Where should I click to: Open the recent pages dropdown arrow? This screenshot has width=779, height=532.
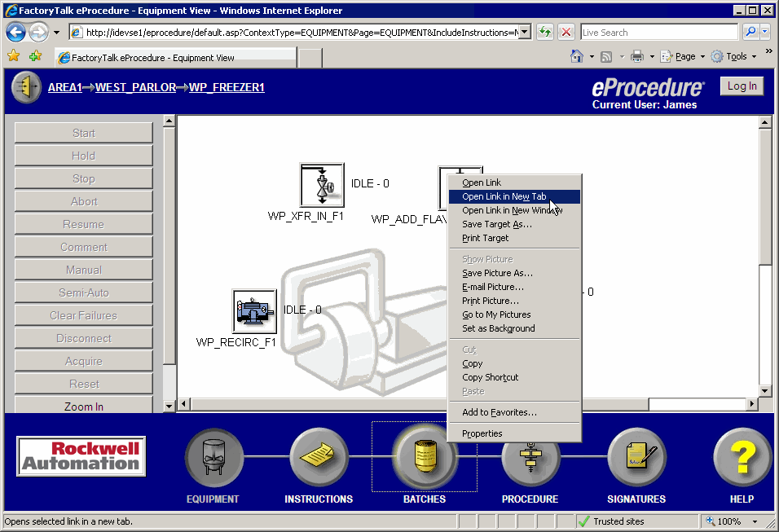pos(57,33)
